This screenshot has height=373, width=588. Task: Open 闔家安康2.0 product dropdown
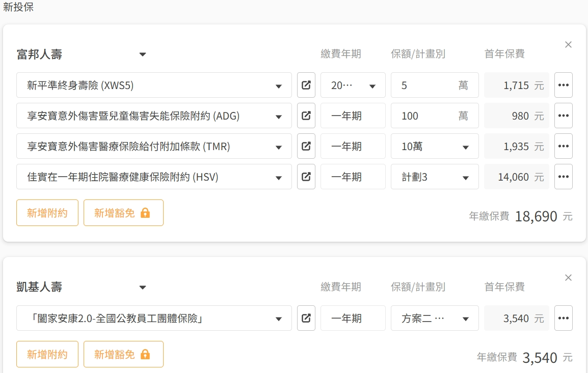coord(154,318)
